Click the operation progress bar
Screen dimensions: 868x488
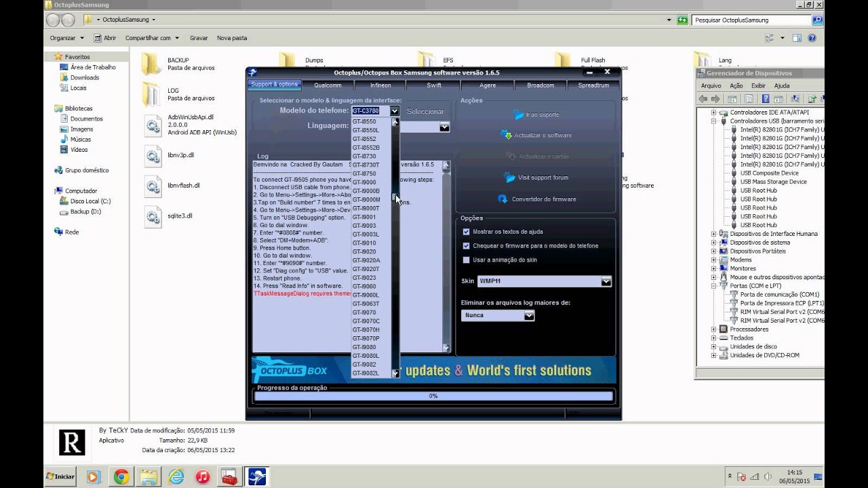(433, 396)
